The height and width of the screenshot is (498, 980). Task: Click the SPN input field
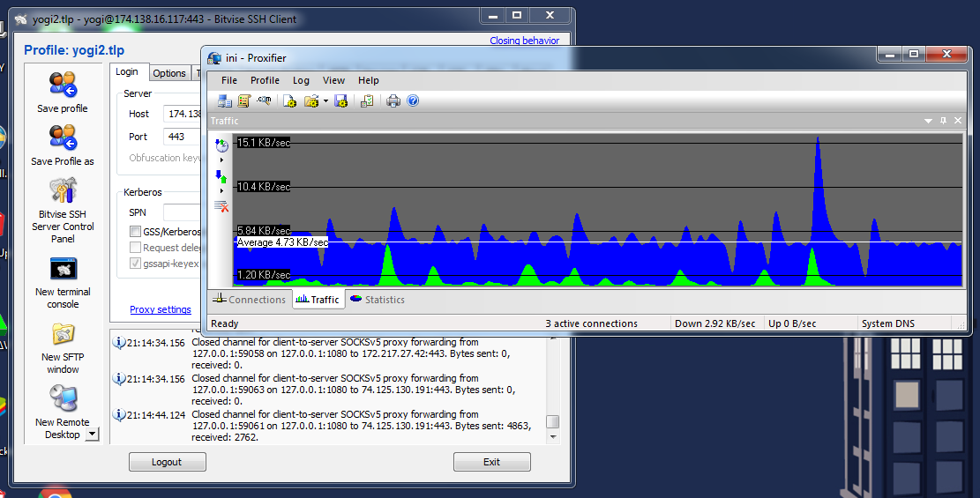click(x=183, y=212)
